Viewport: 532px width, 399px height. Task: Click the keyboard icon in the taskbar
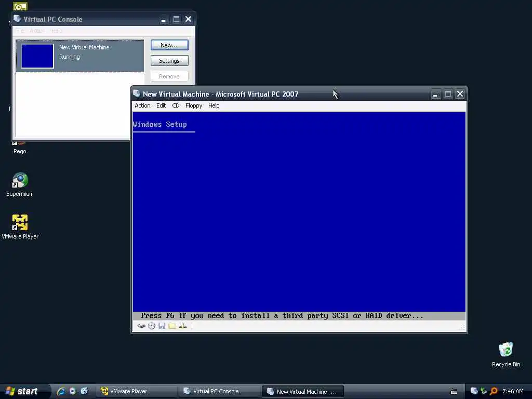[x=454, y=392]
